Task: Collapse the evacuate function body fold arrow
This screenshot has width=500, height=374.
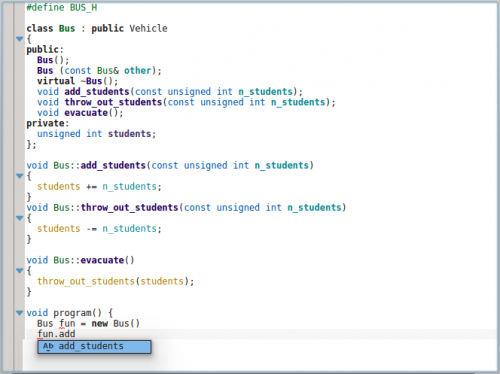Action: (20, 271)
